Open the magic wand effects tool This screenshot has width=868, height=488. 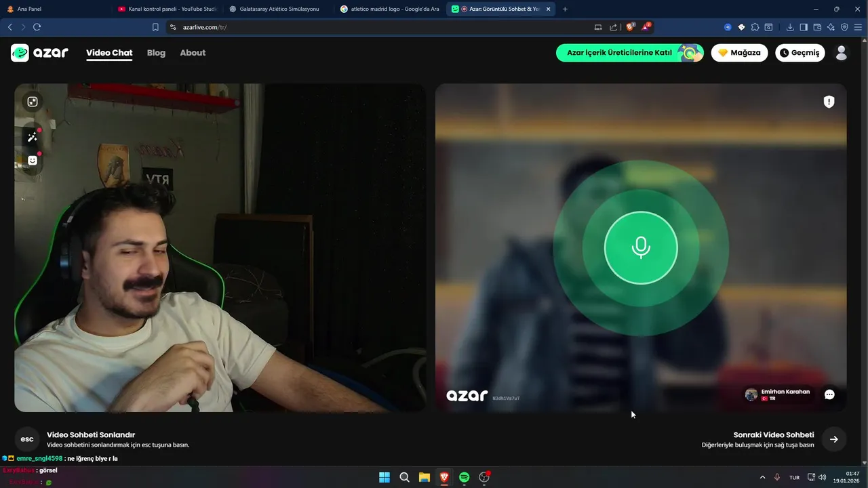33,138
